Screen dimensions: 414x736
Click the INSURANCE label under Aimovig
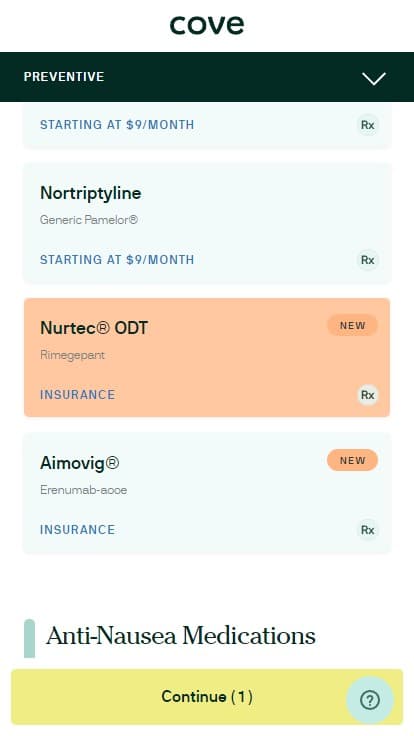[77, 529]
